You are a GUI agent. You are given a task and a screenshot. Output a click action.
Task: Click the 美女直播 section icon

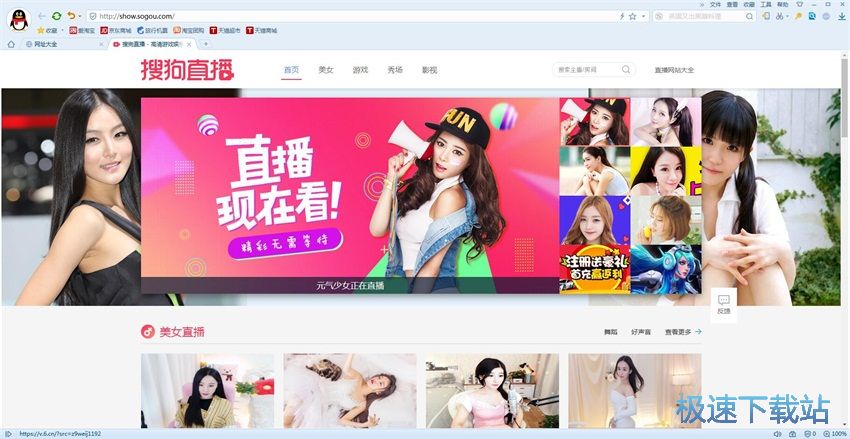click(147, 332)
